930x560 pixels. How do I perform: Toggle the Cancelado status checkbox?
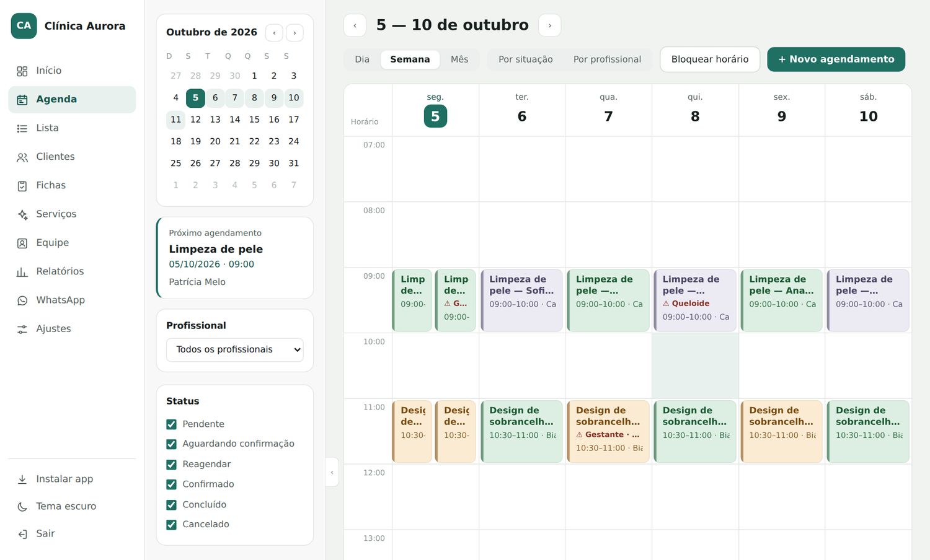[172, 525]
